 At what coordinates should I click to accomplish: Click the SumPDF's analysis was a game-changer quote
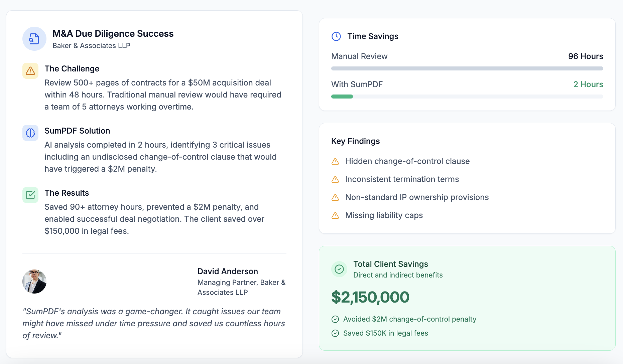pyautogui.click(x=154, y=324)
